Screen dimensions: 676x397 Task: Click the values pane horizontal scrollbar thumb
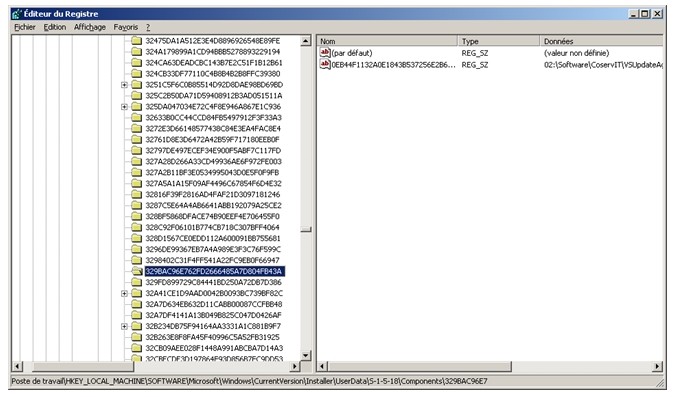pyautogui.click(x=419, y=367)
